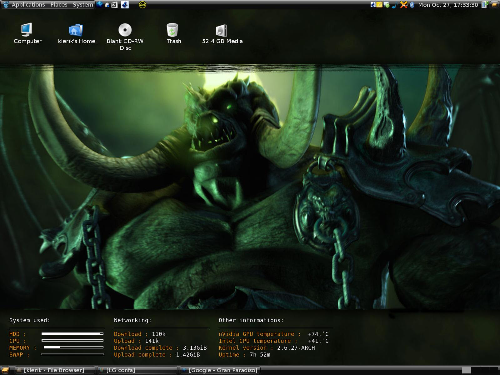Image resolution: width=500 pixels, height=375 pixels.
Task: Click the 'Uptime' line
Action: pyautogui.click(x=244, y=355)
